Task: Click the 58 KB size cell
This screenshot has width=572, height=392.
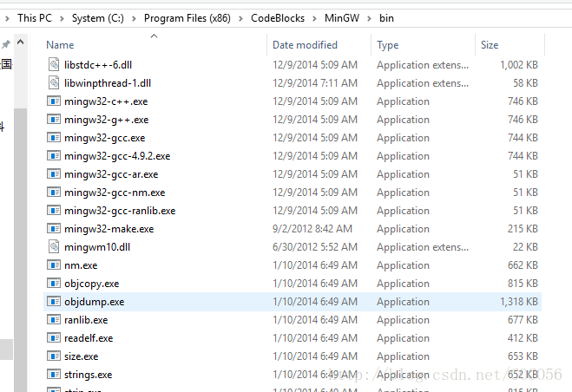Action: (x=525, y=82)
